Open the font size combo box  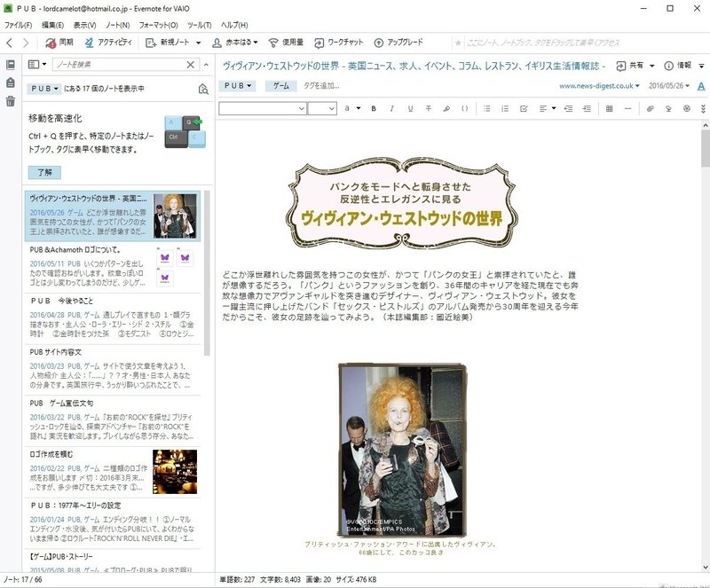(322, 108)
